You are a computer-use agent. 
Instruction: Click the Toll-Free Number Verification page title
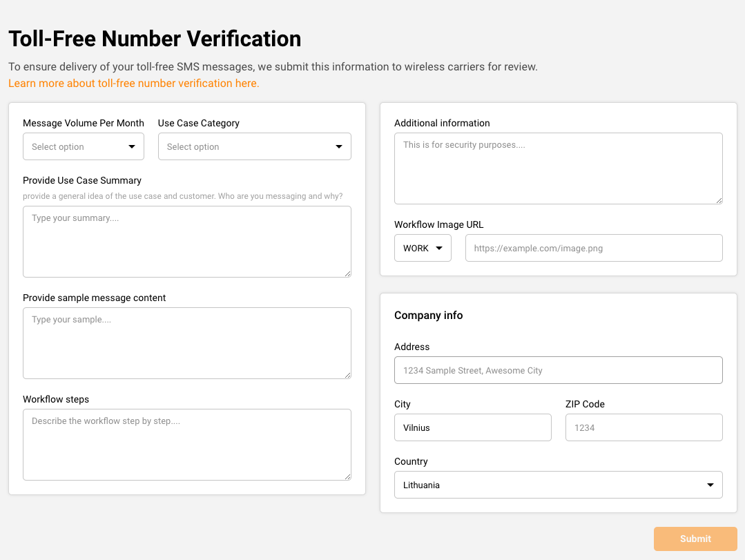[155, 39]
